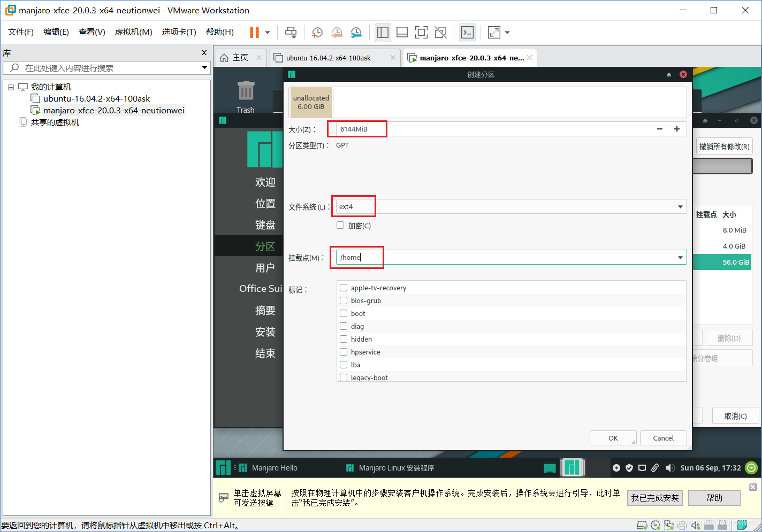Open the Manjaro start menu icon in taskbar
The image size is (762, 532).
tap(223, 468)
